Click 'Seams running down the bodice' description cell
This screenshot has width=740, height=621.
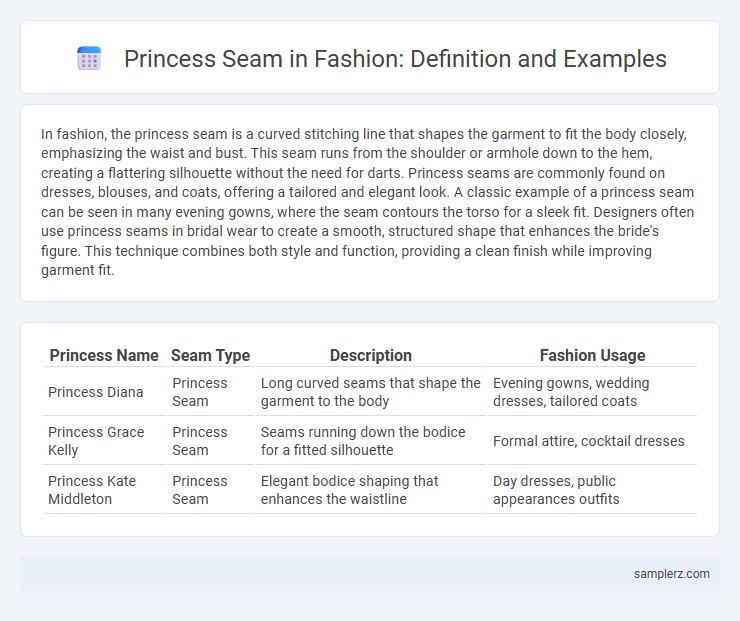370,441
